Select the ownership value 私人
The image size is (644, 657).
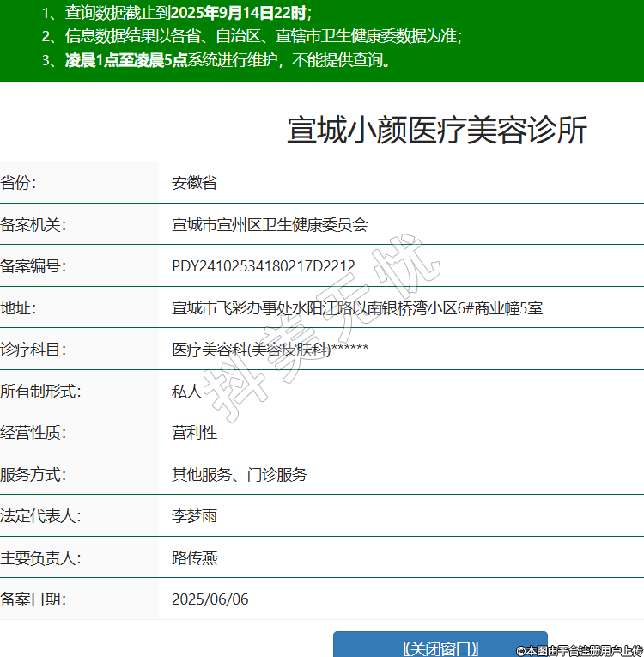[186, 392]
